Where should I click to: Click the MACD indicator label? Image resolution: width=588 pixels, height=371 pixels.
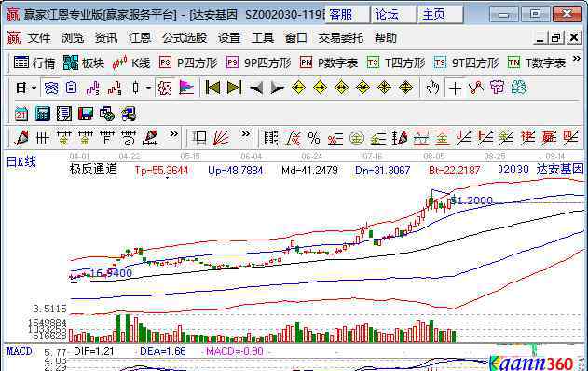coord(20,351)
